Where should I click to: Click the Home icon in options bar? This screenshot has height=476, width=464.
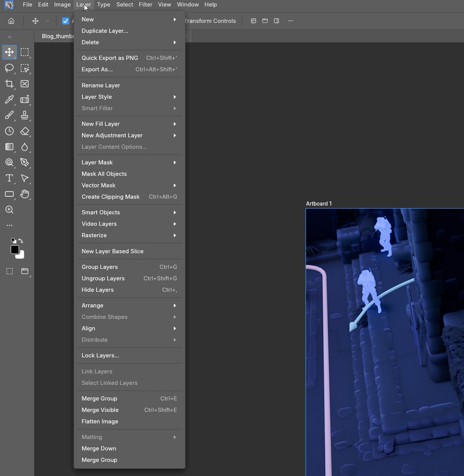tap(11, 21)
